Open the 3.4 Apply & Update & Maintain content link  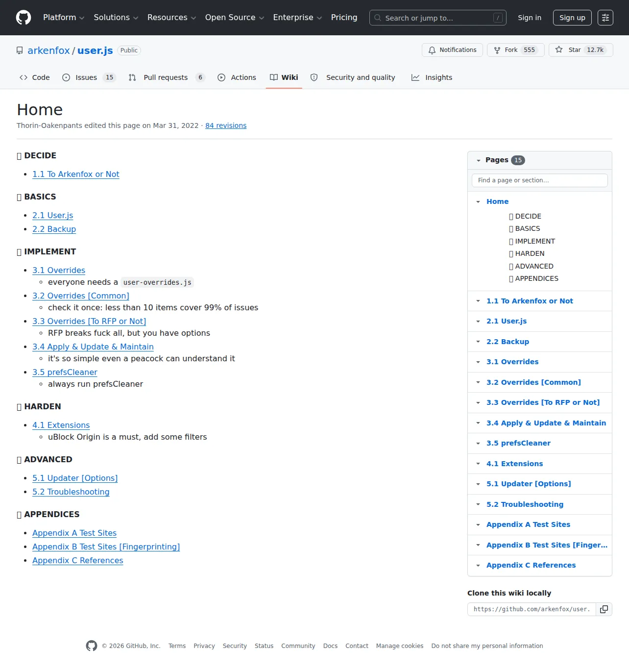[93, 347]
